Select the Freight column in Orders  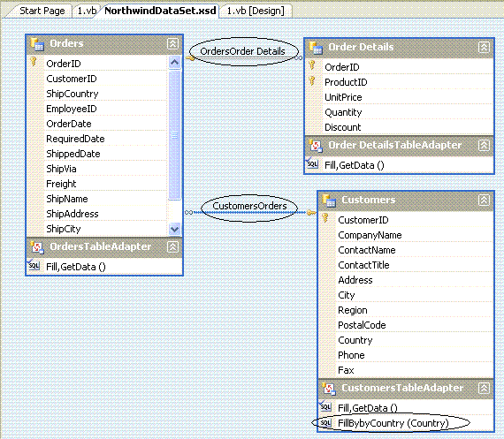click(x=61, y=184)
